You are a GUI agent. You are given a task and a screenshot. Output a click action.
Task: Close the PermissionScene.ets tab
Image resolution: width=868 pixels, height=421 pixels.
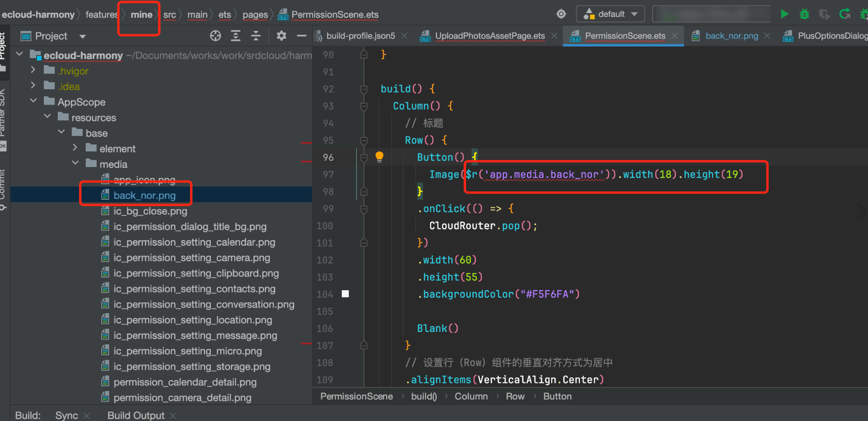click(675, 36)
